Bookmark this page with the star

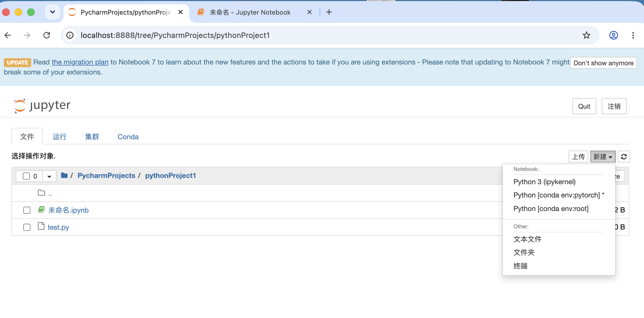point(587,35)
